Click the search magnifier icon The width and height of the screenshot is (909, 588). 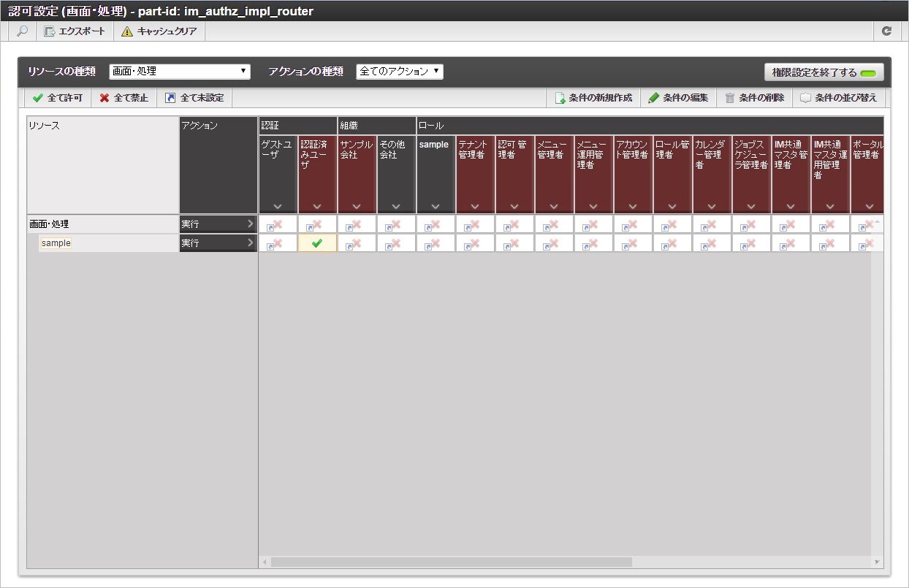point(23,31)
